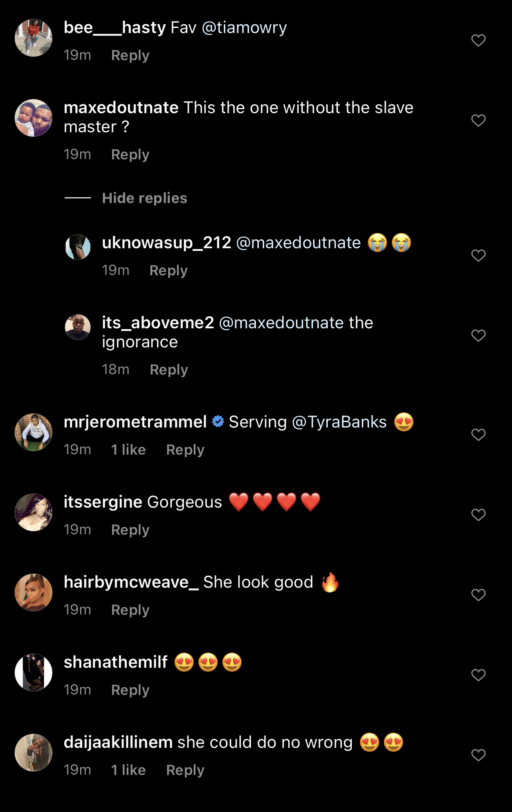Open the @TyraBanks mention link
Screen dimensions: 512x812
point(339,422)
